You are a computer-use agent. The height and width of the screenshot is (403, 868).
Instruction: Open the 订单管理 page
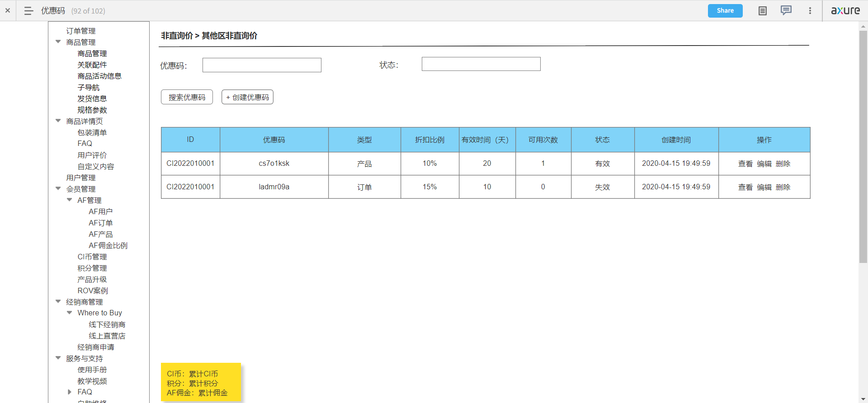(81, 31)
